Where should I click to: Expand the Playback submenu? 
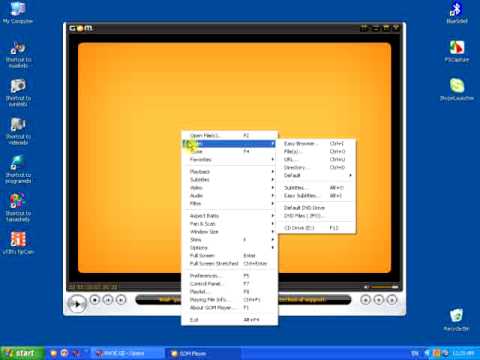(x=229, y=171)
